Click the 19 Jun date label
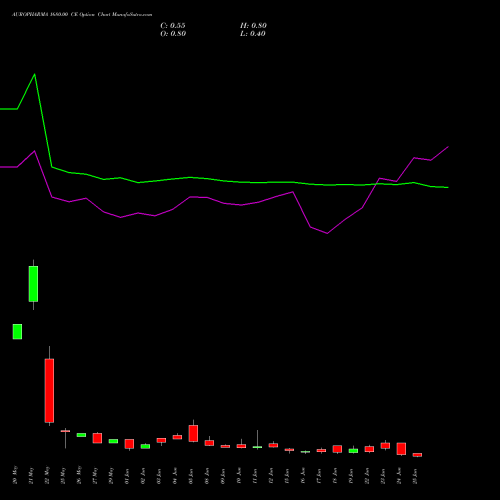Screen dimensions: 500x500 [x=351, y=476]
